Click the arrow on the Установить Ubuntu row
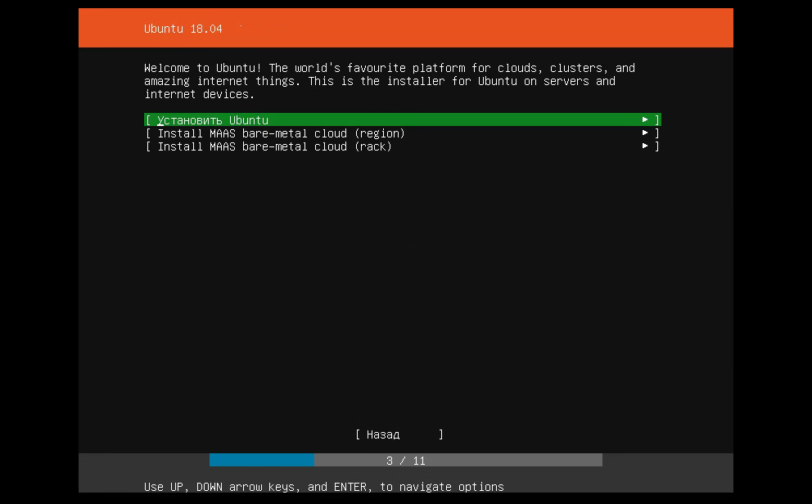This screenshot has height=504, width=812. tap(645, 120)
